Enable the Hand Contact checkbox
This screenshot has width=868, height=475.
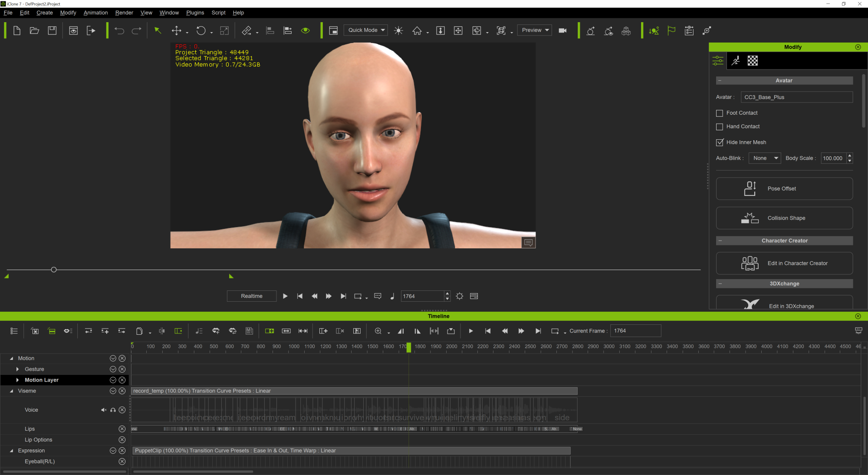[x=720, y=127]
